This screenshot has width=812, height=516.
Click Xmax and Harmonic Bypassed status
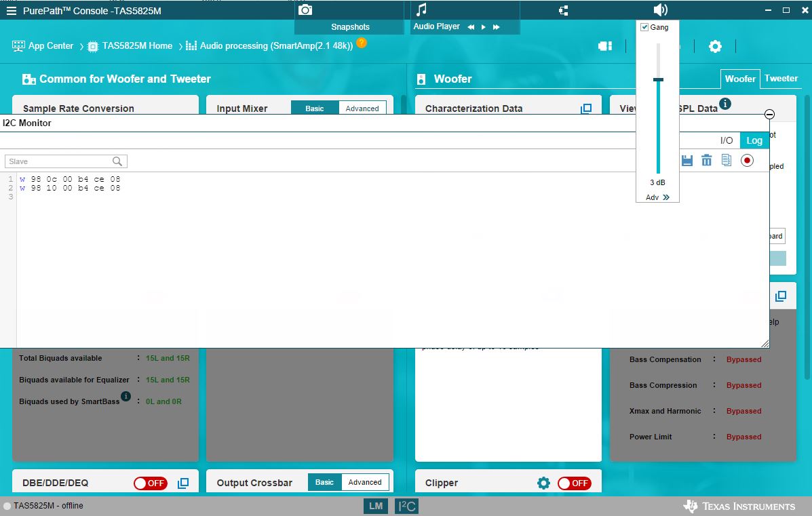743,411
